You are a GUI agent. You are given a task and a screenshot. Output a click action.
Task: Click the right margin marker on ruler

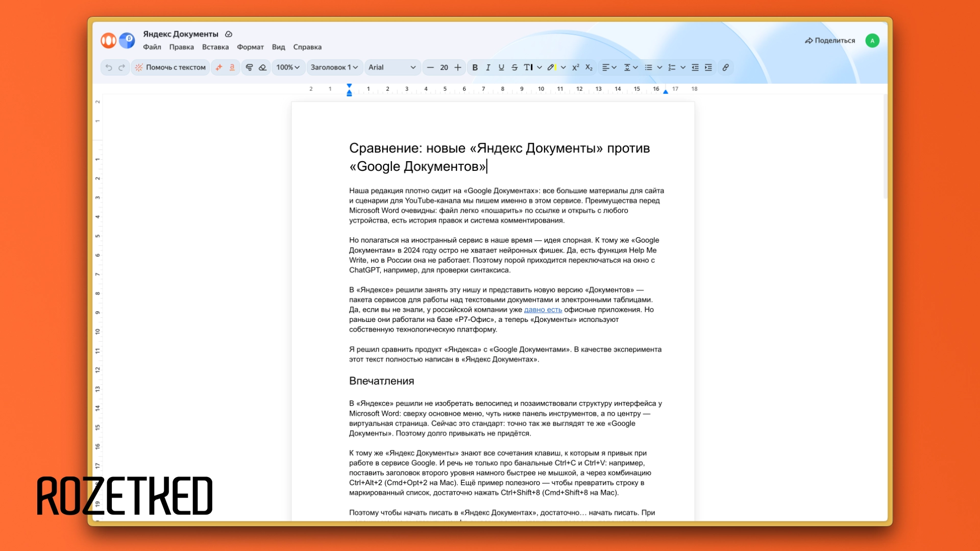click(666, 91)
